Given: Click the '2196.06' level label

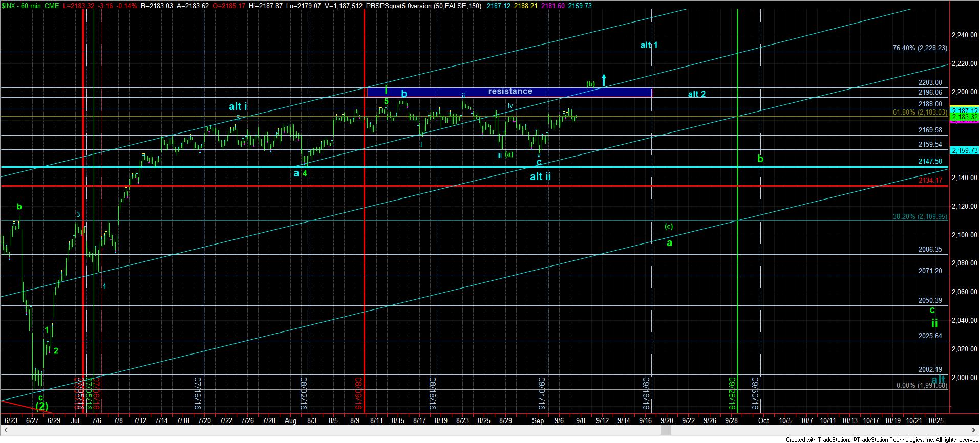Looking at the screenshot, I should click(x=930, y=92).
